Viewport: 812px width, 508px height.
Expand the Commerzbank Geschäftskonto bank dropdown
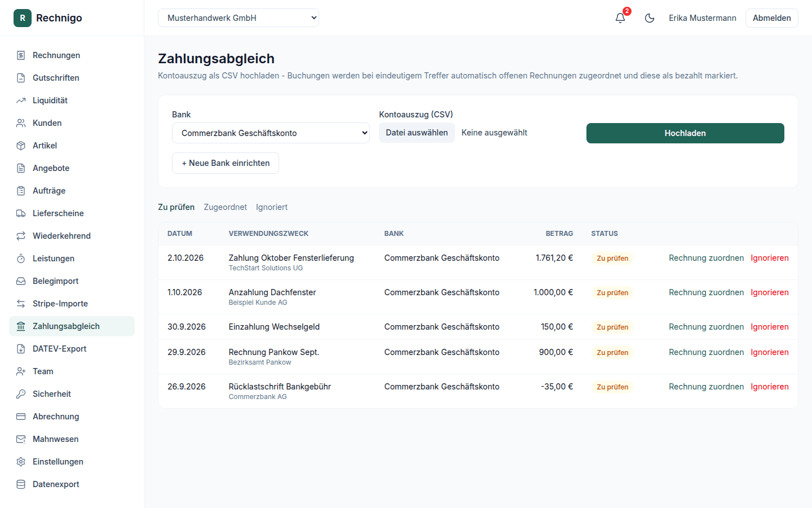[271, 133]
